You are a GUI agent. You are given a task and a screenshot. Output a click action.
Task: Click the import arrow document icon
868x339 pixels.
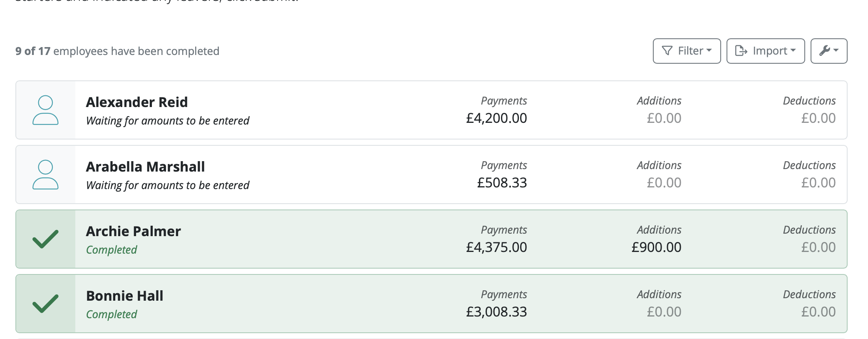741,51
